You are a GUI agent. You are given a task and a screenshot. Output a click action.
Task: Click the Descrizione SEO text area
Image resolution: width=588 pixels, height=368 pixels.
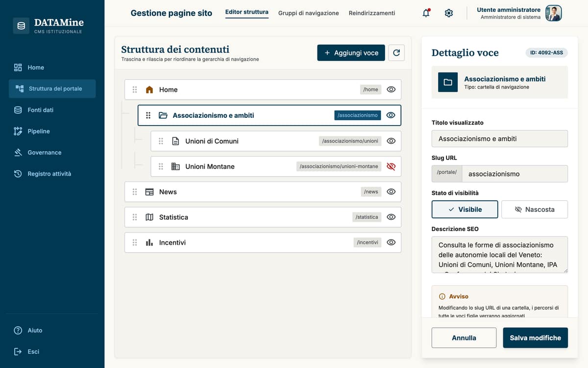coord(500,255)
